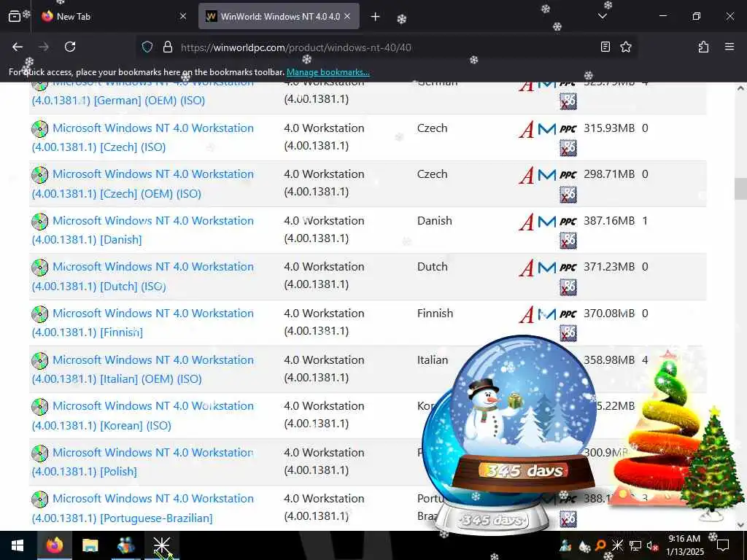This screenshot has width=747, height=560.
Task: Open the Extensions puzzle icon
Action: [703, 47]
